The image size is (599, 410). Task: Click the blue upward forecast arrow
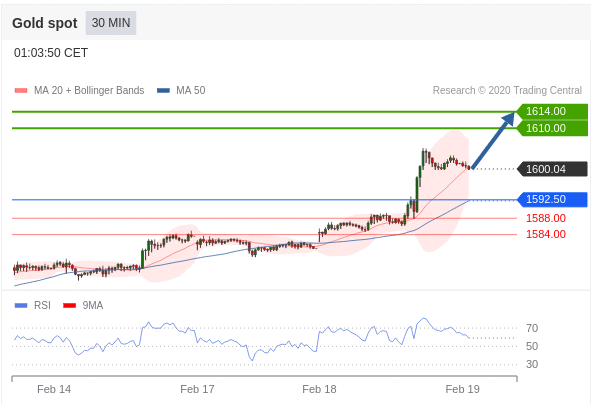(494, 140)
